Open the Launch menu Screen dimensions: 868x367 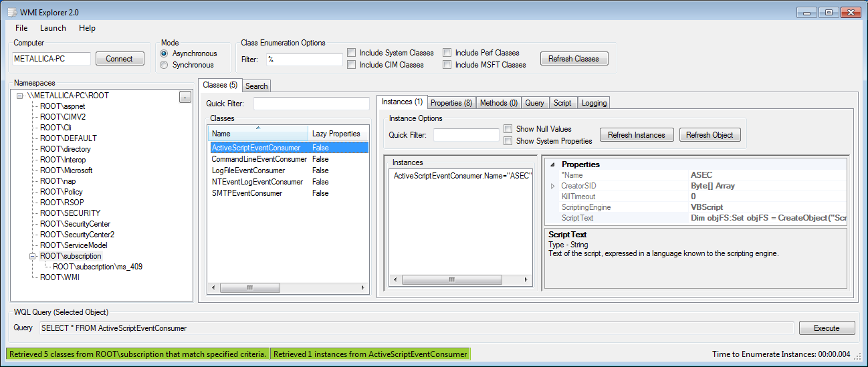coord(53,28)
